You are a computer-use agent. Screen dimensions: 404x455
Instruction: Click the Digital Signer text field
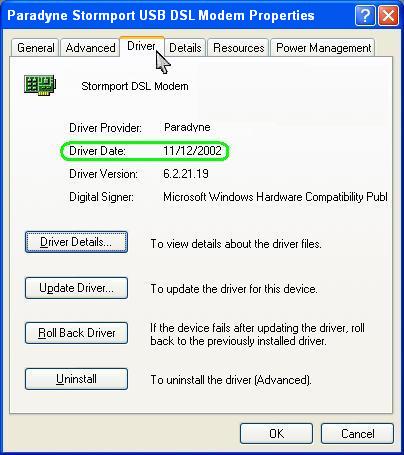coord(275,197)
